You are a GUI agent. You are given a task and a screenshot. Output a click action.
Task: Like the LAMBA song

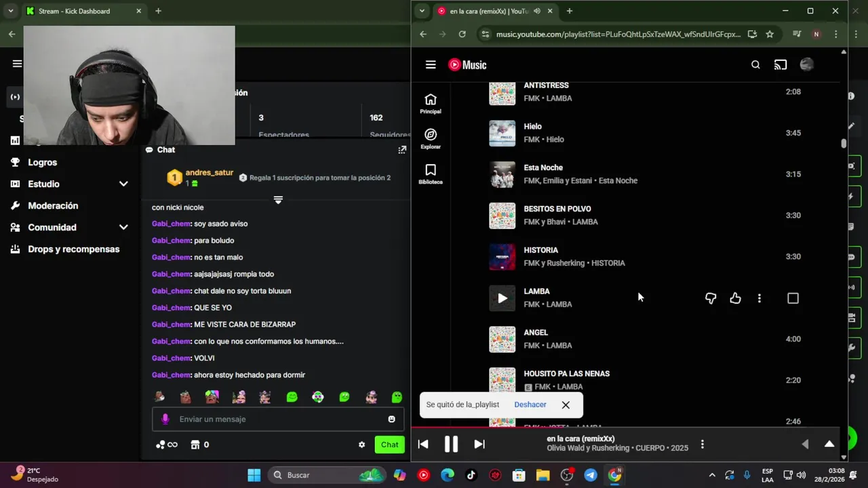click(x=735, y=298)
